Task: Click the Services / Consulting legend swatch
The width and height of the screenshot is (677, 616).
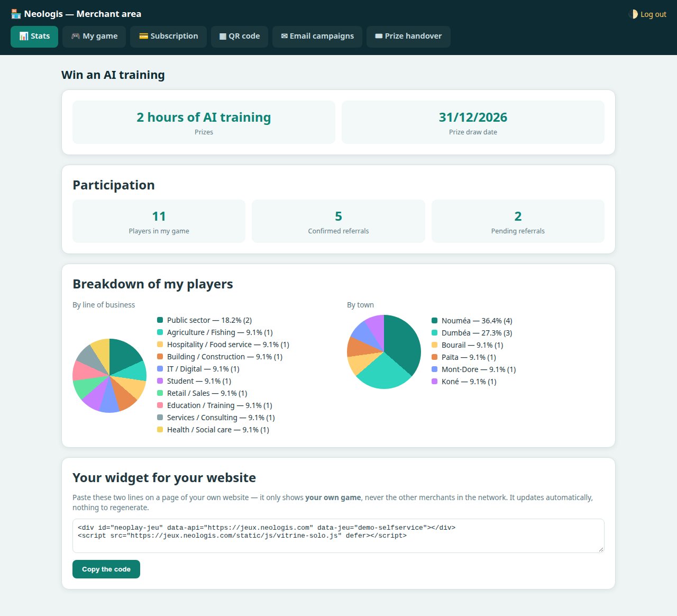Action: [x=160, y=418]
